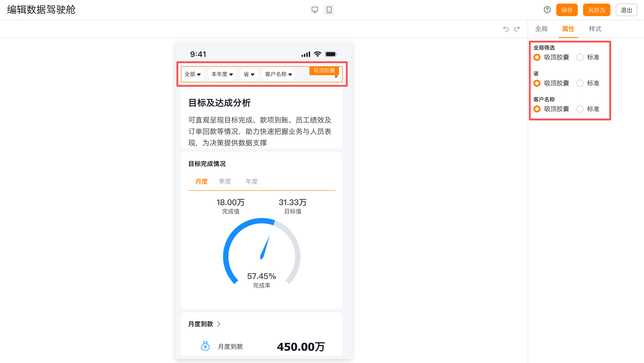Select 吸顶胶囊 radio under 客户名称
The image size is (644, 363).
pyautogui.click(x=537, y=109)
